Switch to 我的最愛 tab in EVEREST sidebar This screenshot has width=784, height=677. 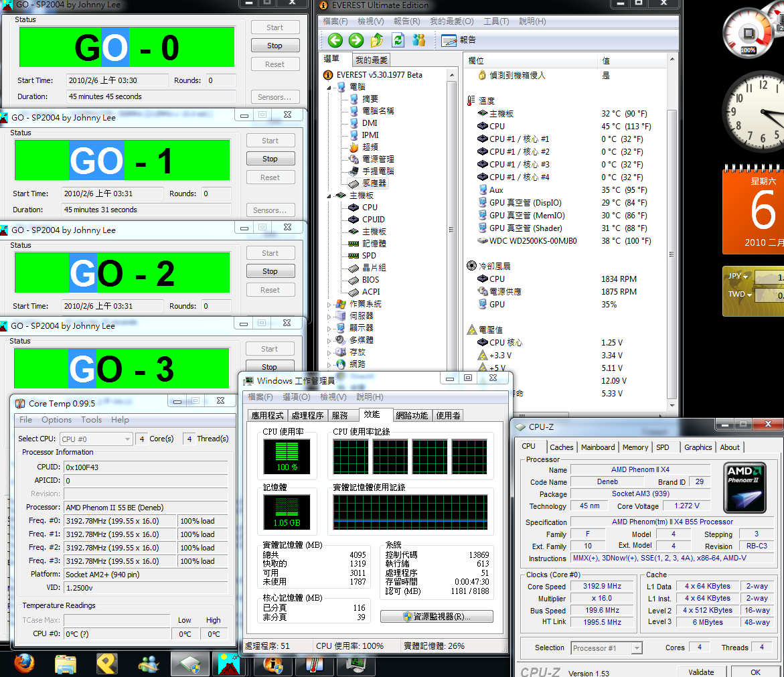(x=371, y=60)
